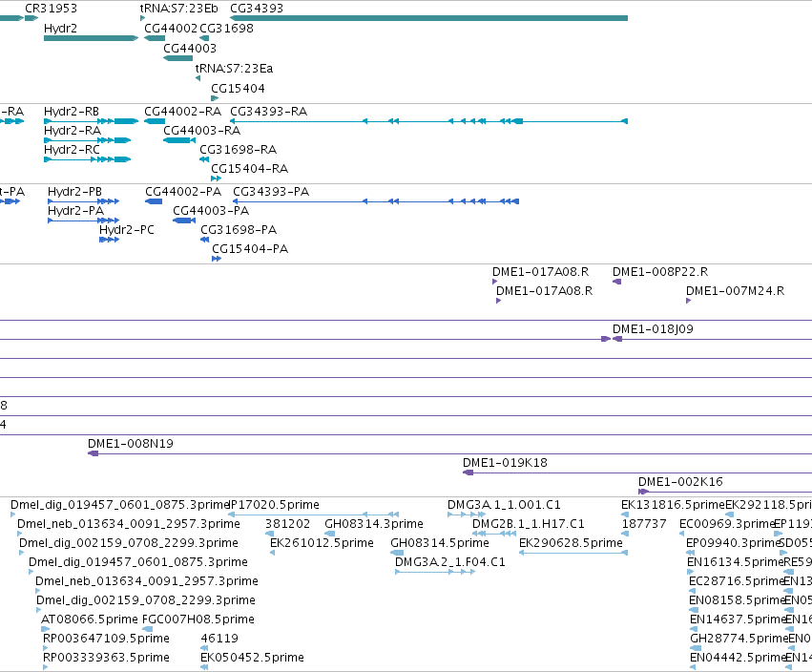Select the DME1-018J09 BAC label
Image resolution: width=812 pixels, height=672 pixels.
653,329
